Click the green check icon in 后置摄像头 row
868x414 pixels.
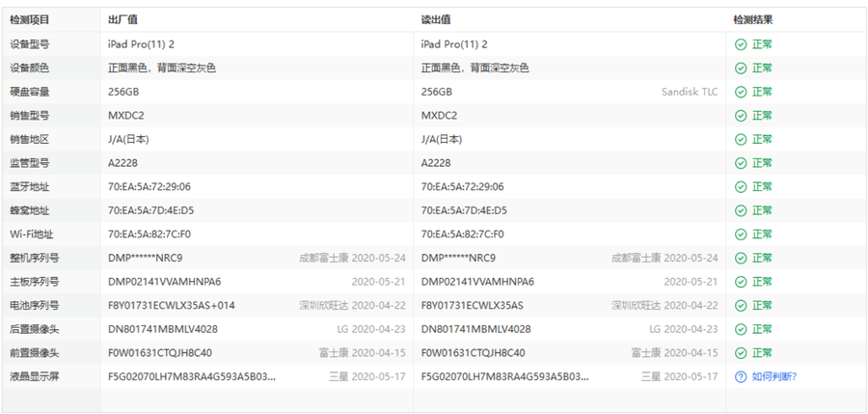click(x=741, y=329)
